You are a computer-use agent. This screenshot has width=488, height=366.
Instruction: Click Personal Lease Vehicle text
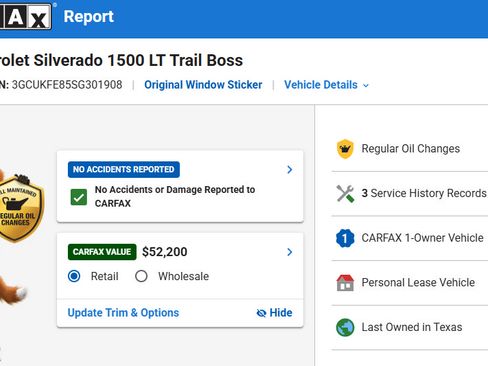(418, 283)
